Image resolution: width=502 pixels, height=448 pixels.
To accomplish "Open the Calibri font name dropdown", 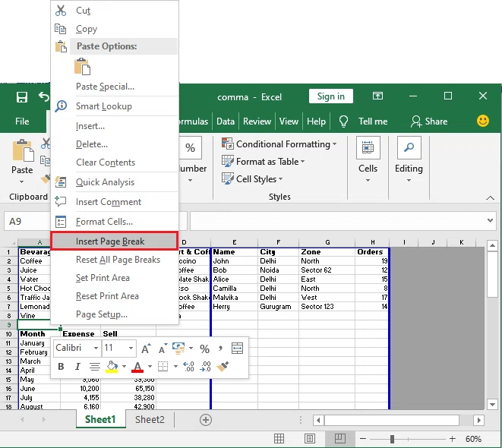I will click(96, 349).
